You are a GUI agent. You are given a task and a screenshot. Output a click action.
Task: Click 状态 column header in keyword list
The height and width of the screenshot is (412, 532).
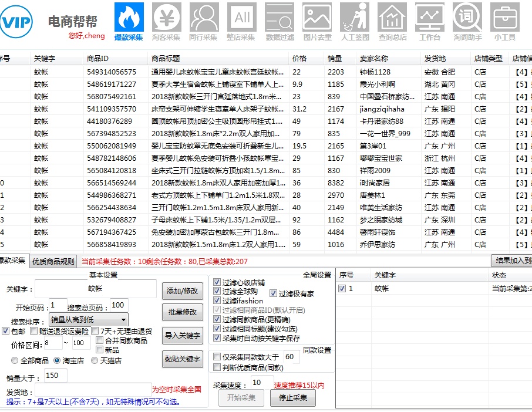510,275
